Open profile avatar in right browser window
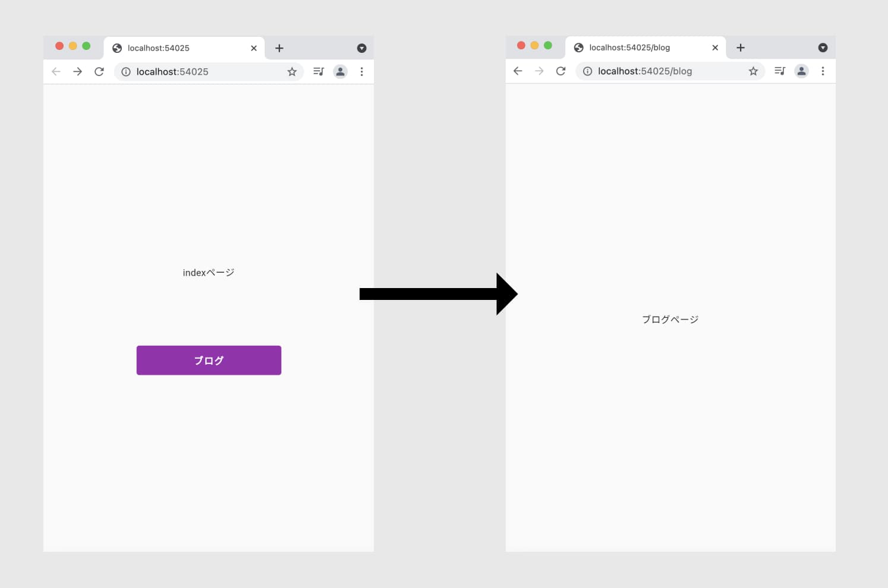Screen dimensions: 888x588 (x=801, y=71)
